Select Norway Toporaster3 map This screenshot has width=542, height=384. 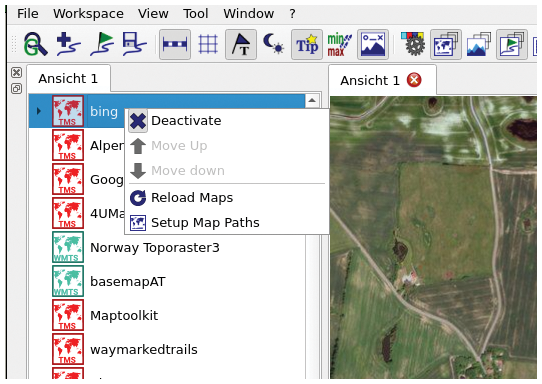[x=167, y=247]
